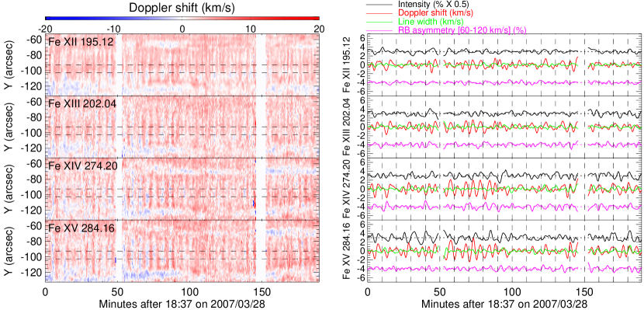Image resolution: width=644 pixels, height=310 pixels.
Task: Click the 10 tick label on the color bar
Action: click(251, 29)
